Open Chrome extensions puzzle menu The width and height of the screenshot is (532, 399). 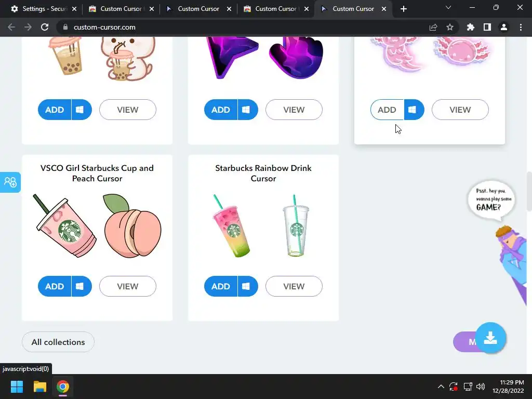pyautogui.click(x=471, y=27)
